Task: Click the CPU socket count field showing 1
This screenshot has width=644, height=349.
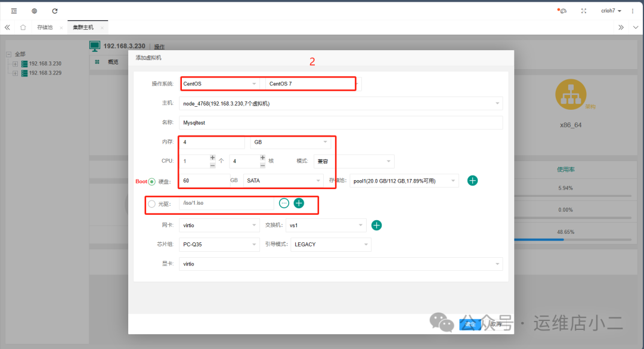Action: (x=194, y=161)
